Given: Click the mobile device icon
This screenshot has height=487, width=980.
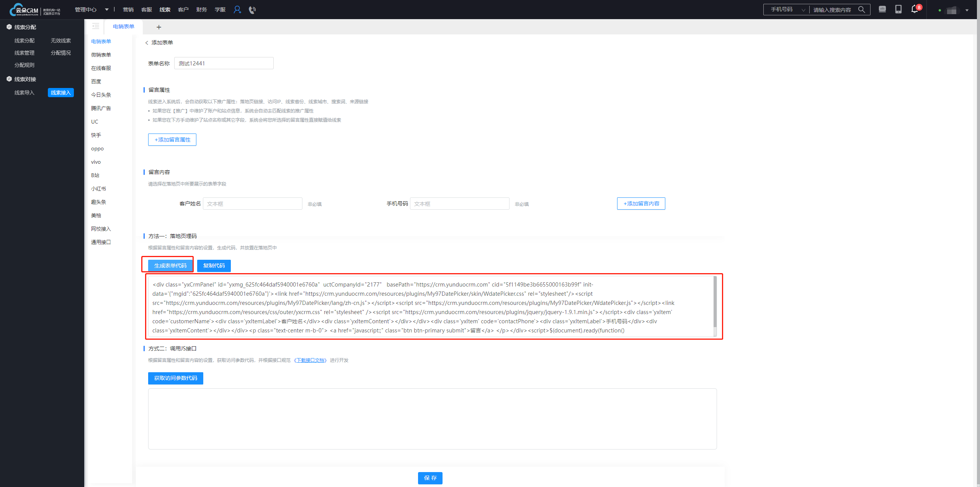Looking at the screenshot, I should [898, 9].
